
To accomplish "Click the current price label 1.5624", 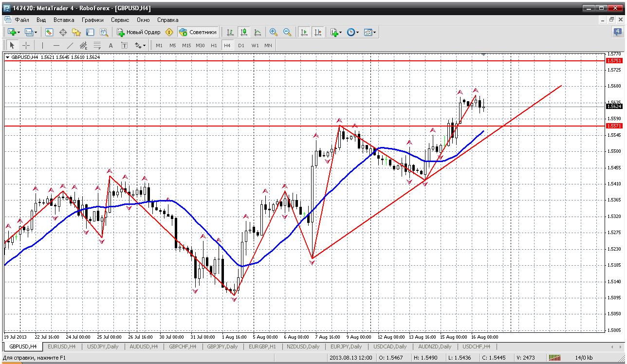I will (614, 106).
